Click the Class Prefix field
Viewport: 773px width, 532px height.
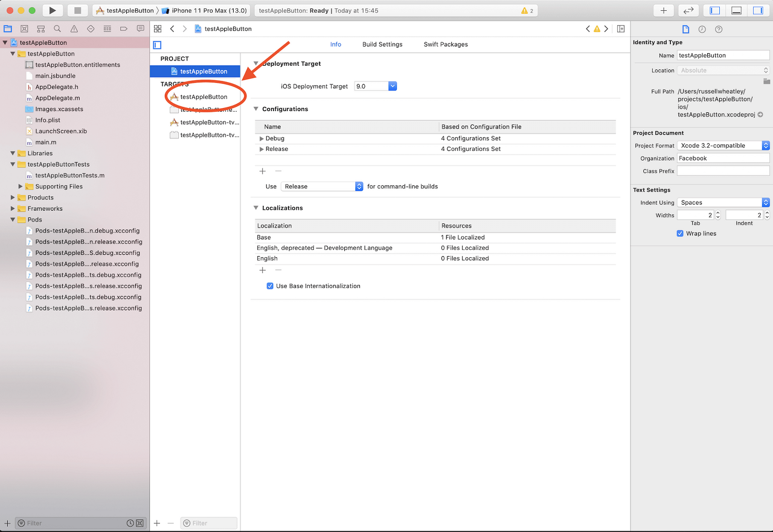(723, 171)
